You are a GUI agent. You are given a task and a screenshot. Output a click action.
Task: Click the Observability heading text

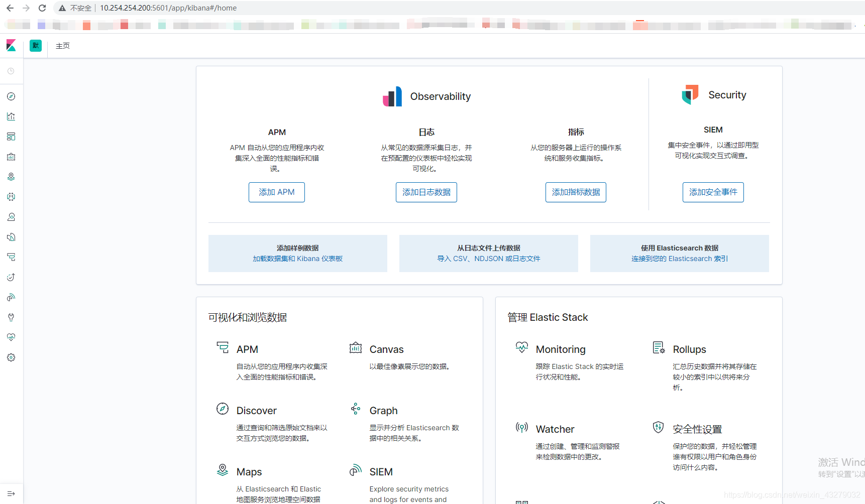tap(441, 96)
